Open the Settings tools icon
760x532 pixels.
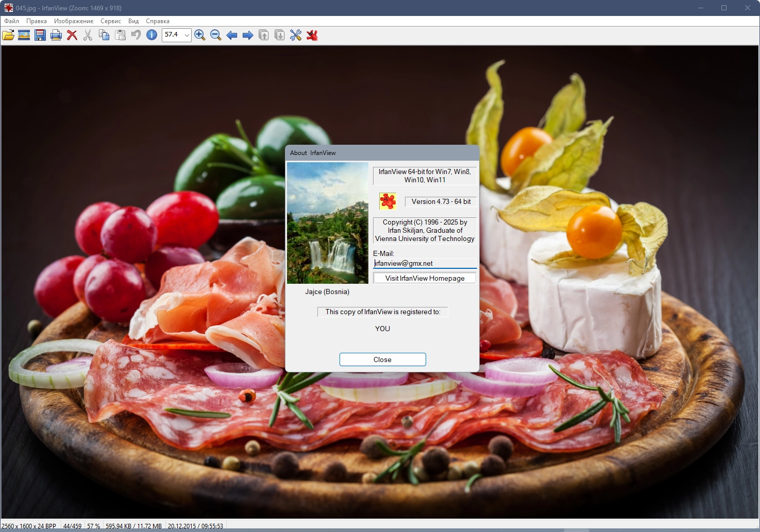pos(296,35)
